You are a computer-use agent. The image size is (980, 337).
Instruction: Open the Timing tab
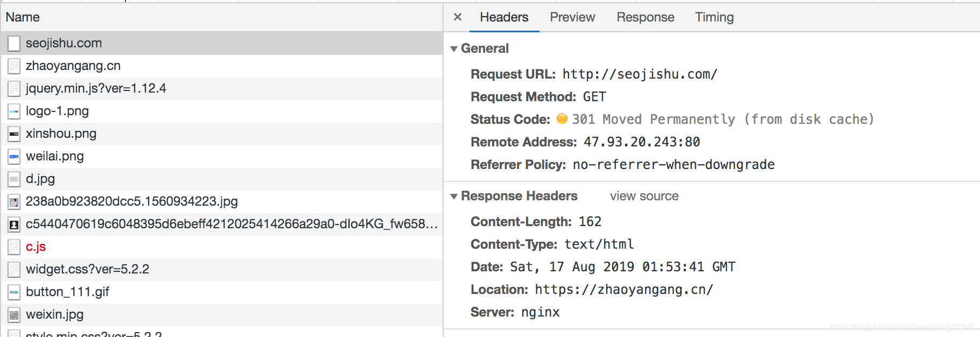click(714, 17)
